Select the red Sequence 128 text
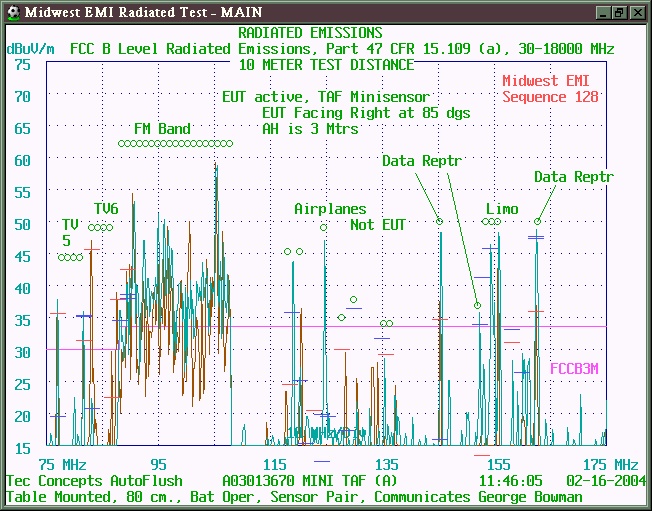652x511 pixels. (x=550, y=97)
